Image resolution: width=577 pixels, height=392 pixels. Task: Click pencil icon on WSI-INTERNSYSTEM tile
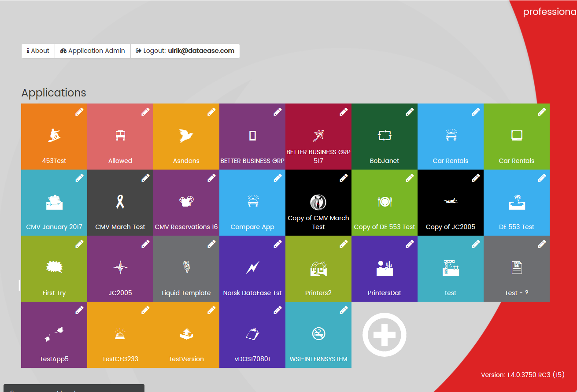point(344,310)
